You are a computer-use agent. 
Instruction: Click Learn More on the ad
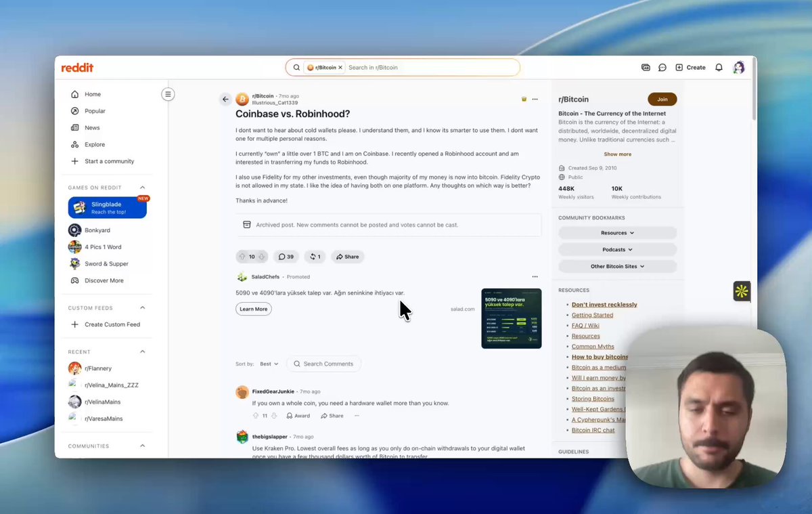[254, 309]
